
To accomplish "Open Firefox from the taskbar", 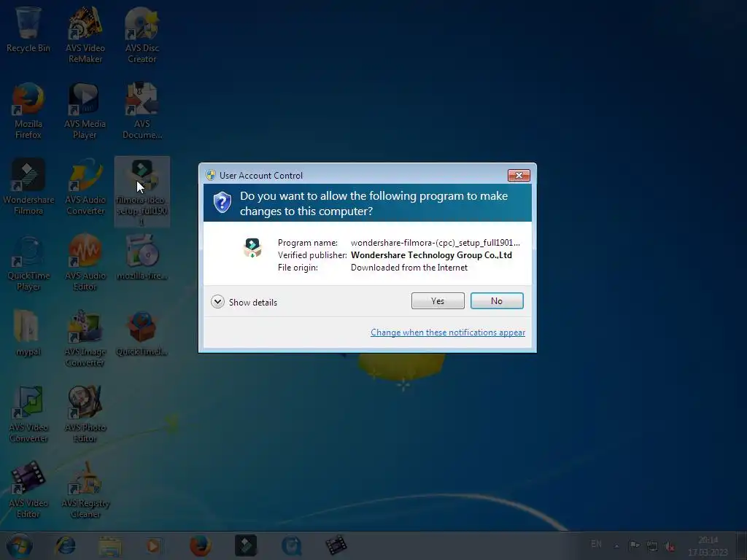I will (200, 545).
